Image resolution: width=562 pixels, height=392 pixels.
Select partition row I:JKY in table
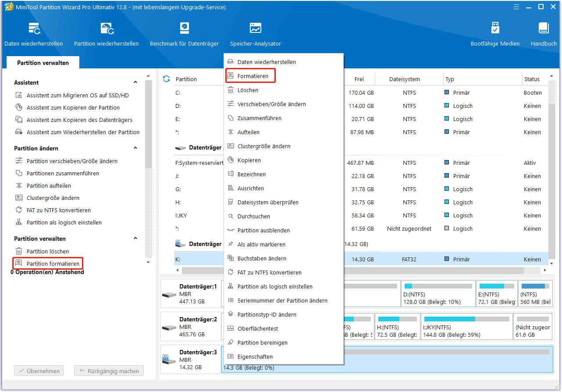click(x=361, y=215)
